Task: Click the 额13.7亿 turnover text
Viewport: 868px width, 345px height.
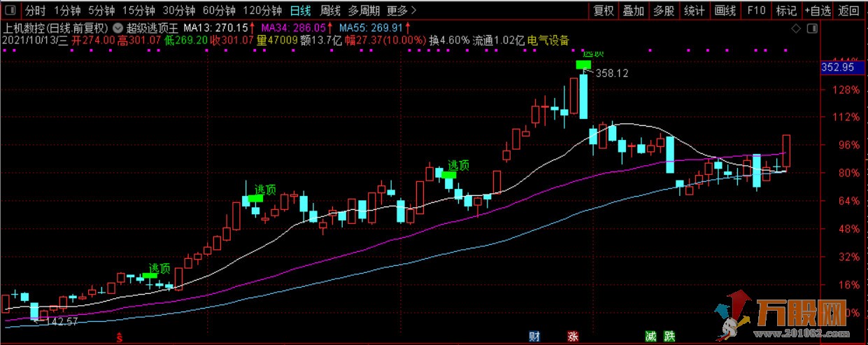Action: click(320, 41)
